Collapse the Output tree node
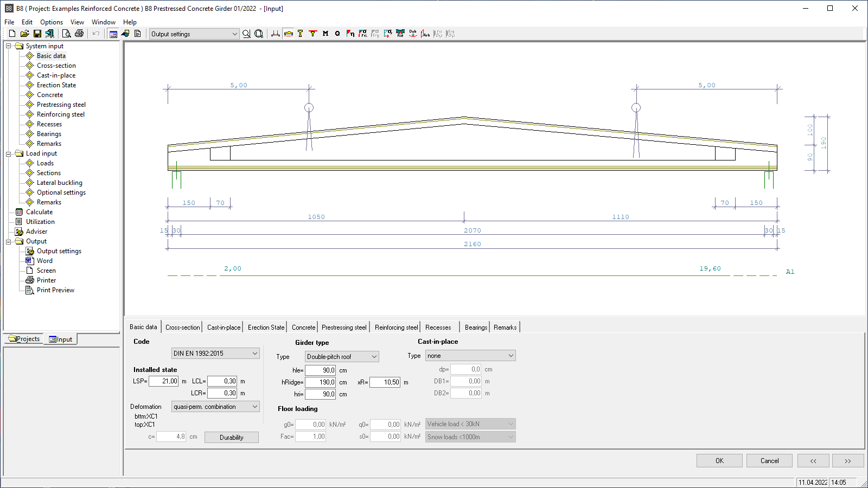The image size is (868, 488). (x=9, y=241)
